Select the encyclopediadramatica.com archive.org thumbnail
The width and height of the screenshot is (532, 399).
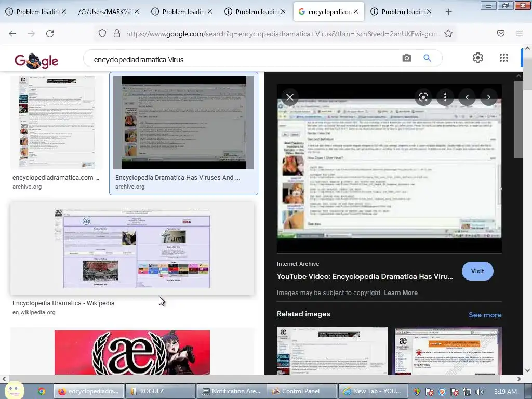pos(56,123)
